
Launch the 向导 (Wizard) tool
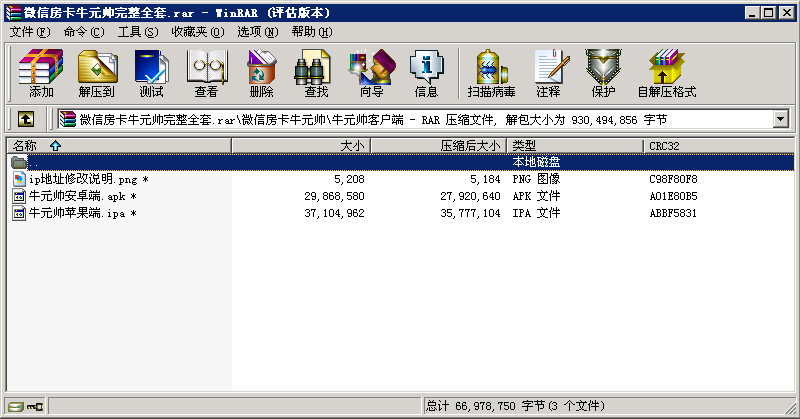click(x=371, y=74)
